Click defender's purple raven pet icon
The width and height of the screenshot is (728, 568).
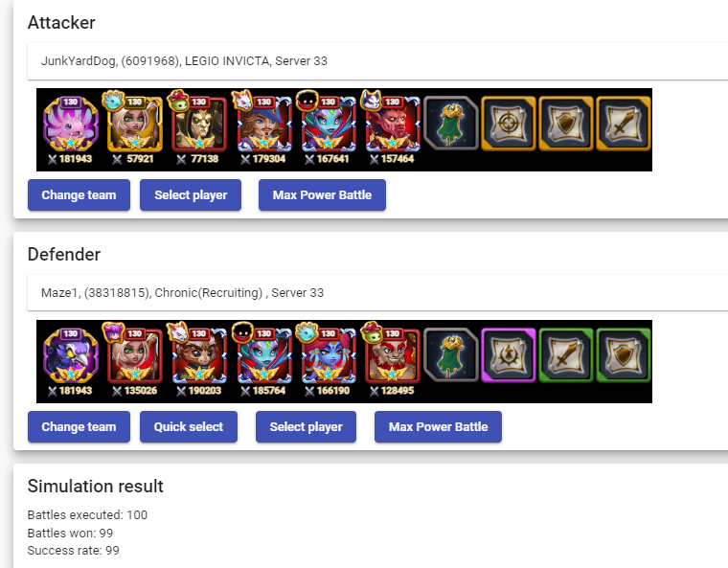[x=71, y=355]
